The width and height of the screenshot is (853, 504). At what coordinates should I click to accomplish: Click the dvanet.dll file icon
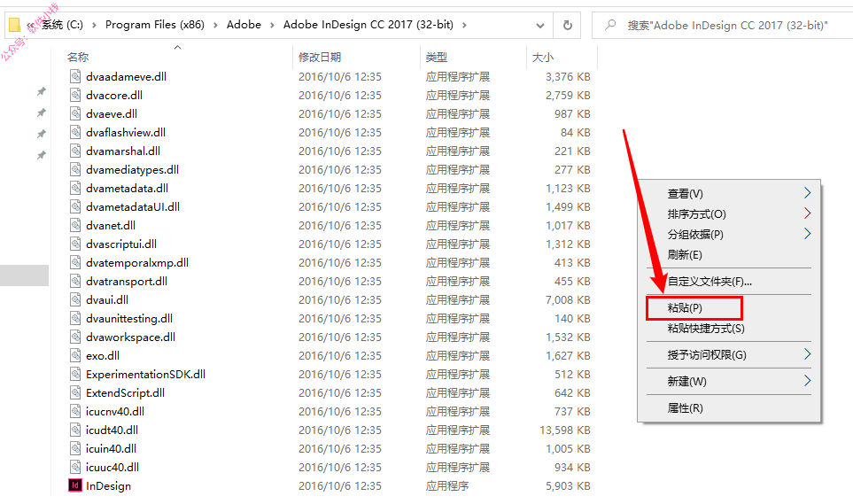click(x=75, y=225)
